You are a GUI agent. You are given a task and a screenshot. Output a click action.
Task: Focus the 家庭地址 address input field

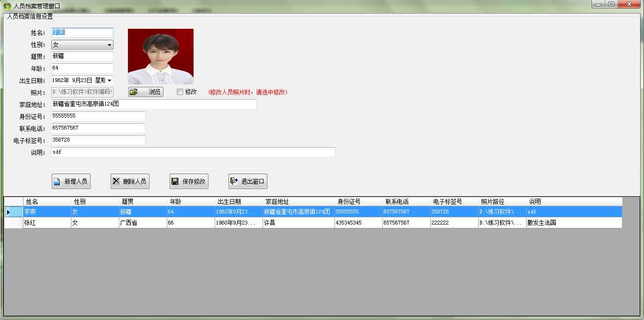153,104
